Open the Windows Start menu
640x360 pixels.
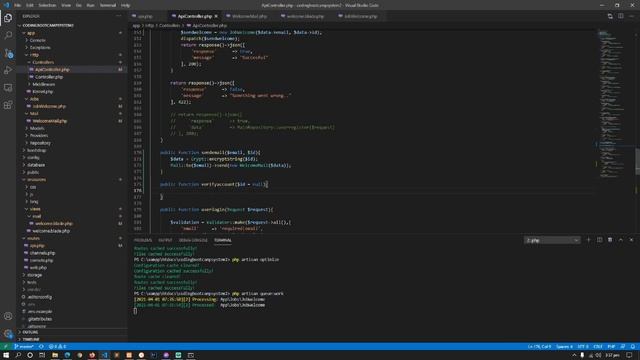(x=6, y=356)
